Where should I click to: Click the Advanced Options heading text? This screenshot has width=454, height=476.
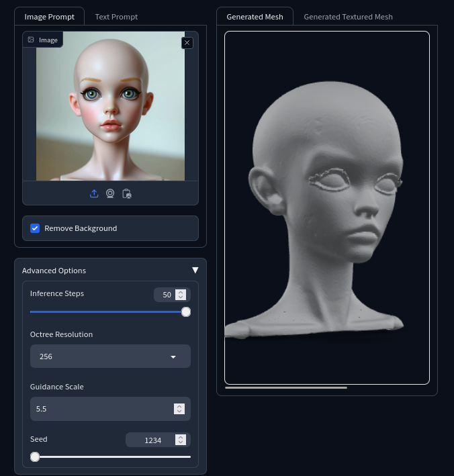tap(54, 271)
